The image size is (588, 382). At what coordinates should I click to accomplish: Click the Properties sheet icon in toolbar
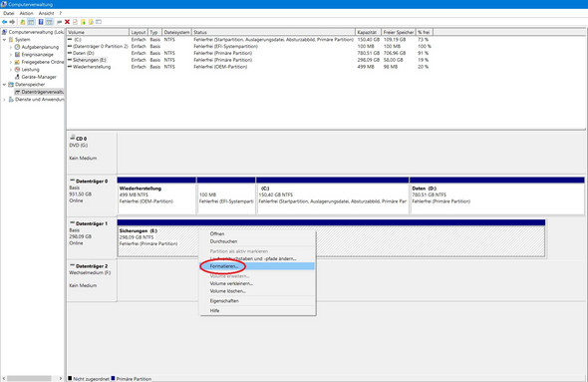pyautogui.click(x=75, y=22)
